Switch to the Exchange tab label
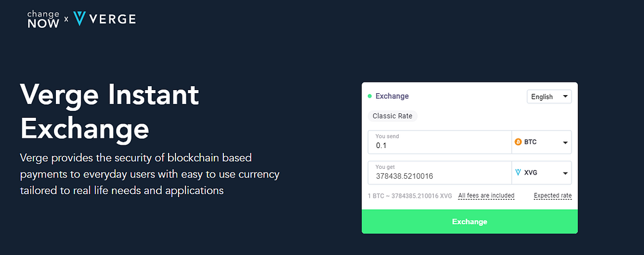Screen dimensions: 644x255 tap(392, 96)
